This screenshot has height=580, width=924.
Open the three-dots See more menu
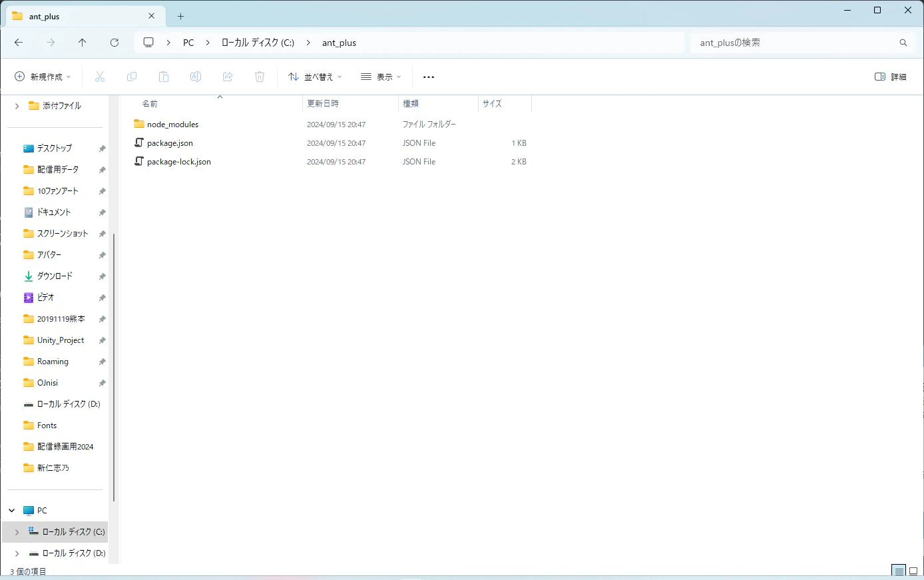point(429,77)
